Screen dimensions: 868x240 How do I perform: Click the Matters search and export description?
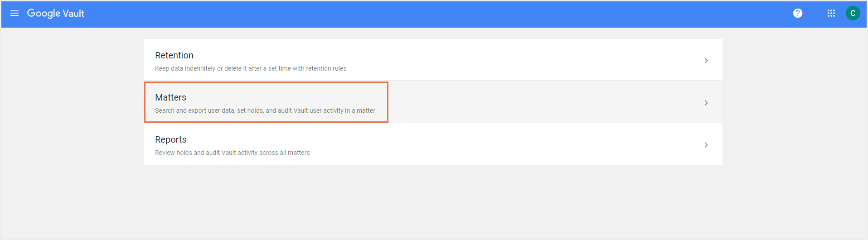(x=265, y=110)
